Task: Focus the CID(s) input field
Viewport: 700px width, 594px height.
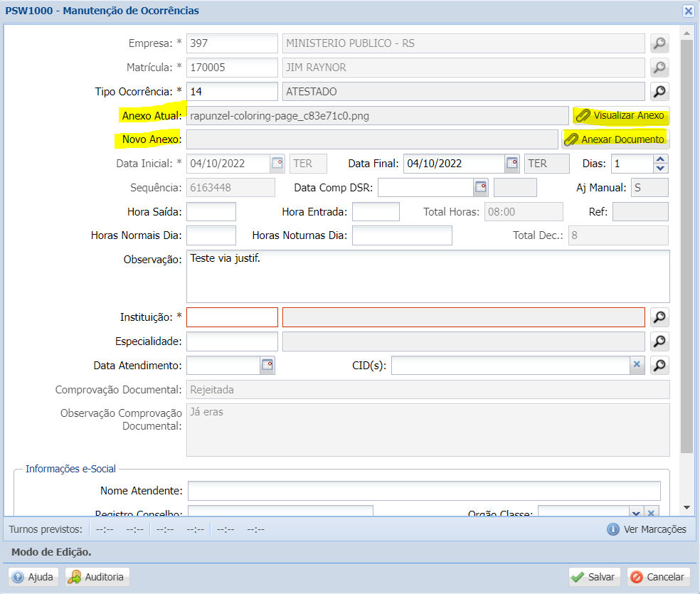Action: (x=511, y=366)
